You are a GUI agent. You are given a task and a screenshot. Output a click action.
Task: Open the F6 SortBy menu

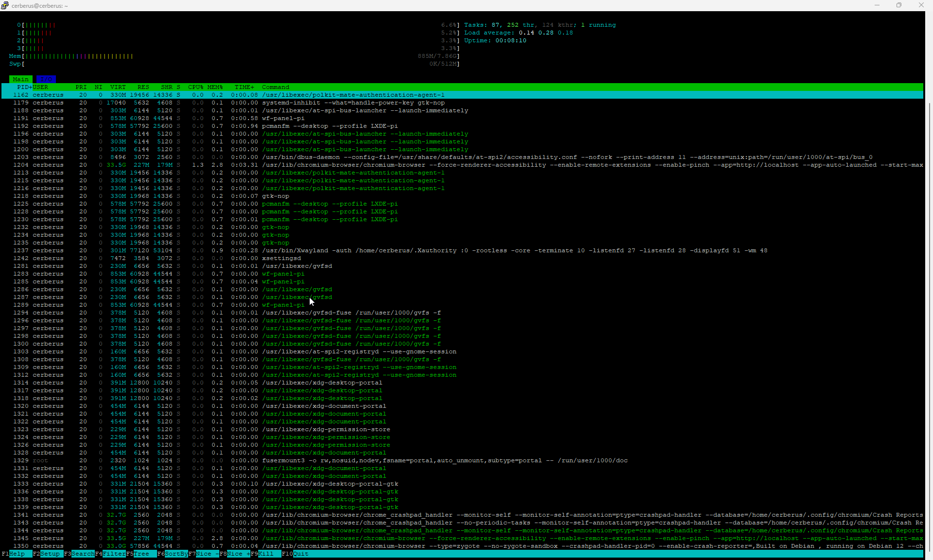pyautogui.click(x=173, y=554)
